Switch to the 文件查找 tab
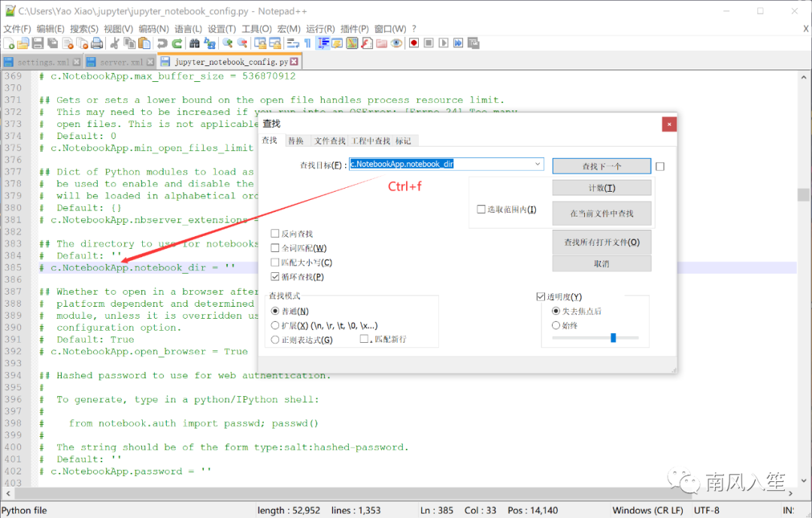 point(329,141)
